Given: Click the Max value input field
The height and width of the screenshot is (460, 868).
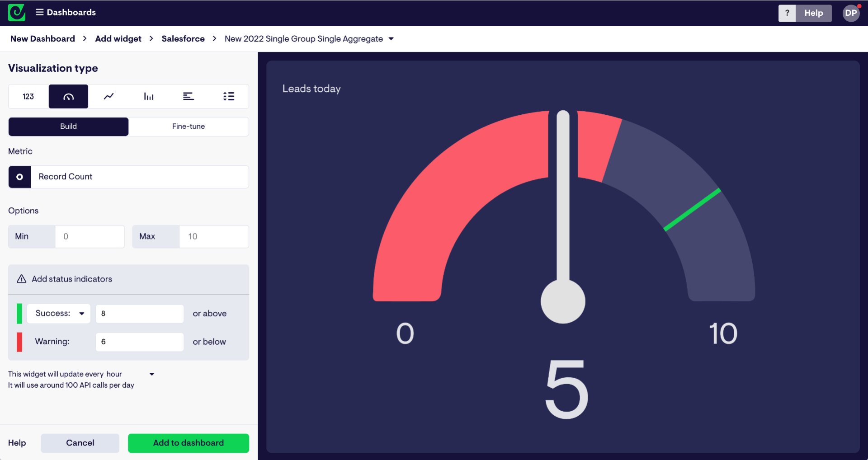Looking at the screenshot, I should [x=214, y=236].
